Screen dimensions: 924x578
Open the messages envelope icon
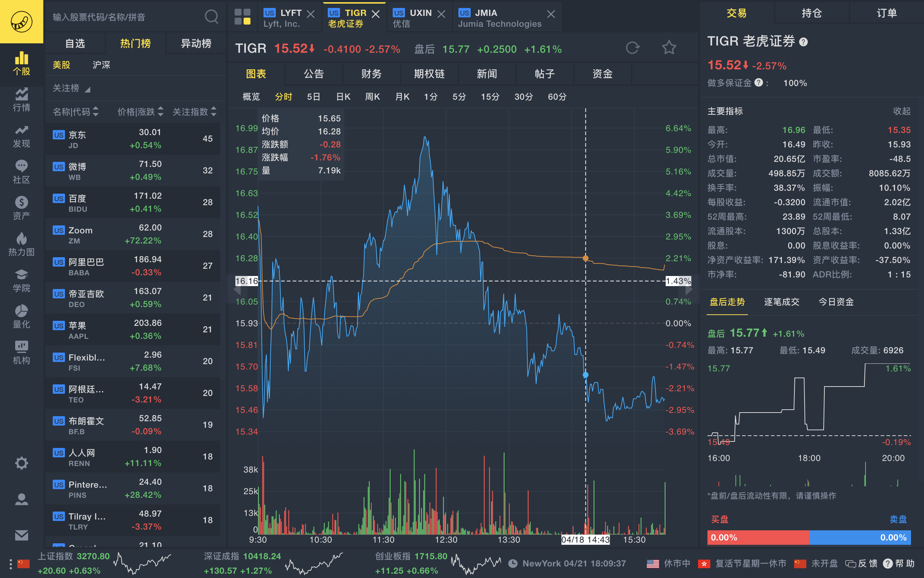pyautogui.click(x=21, y=535)
